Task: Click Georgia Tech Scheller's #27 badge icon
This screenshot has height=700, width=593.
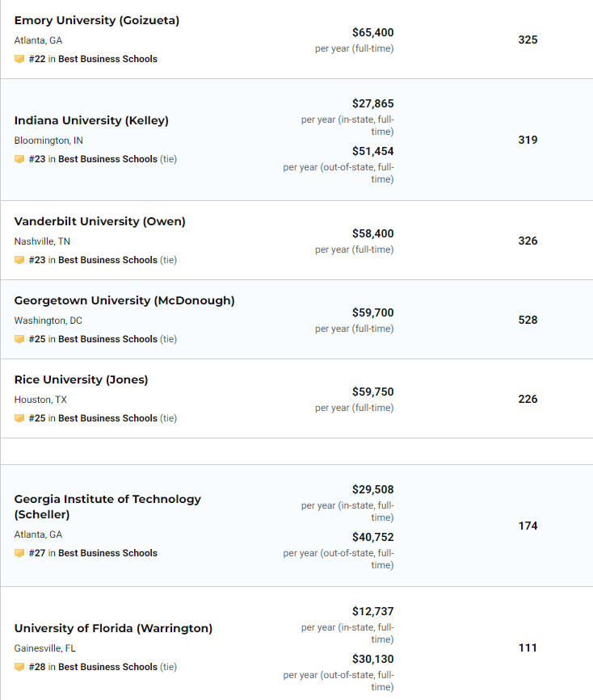Action: pos(19,553)
